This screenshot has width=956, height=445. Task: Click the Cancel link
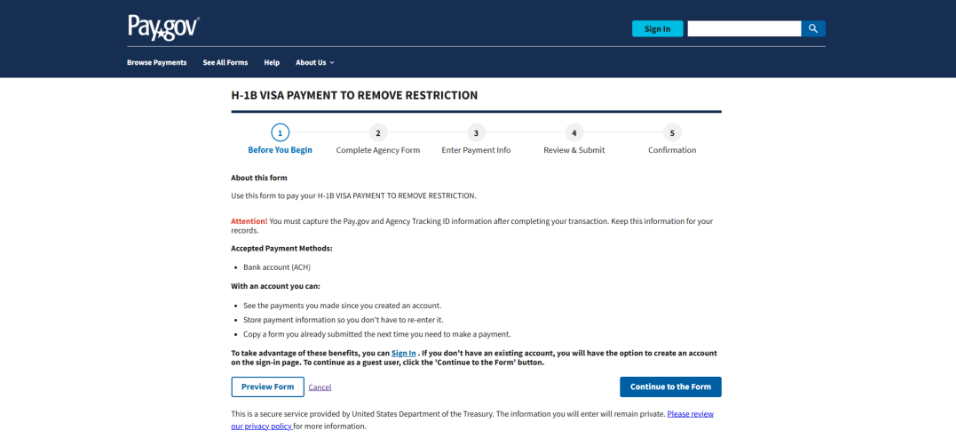320,387
